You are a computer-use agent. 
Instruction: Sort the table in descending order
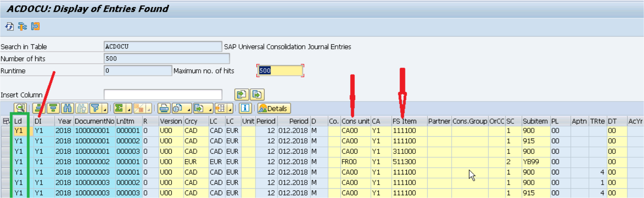coord(53,108)
